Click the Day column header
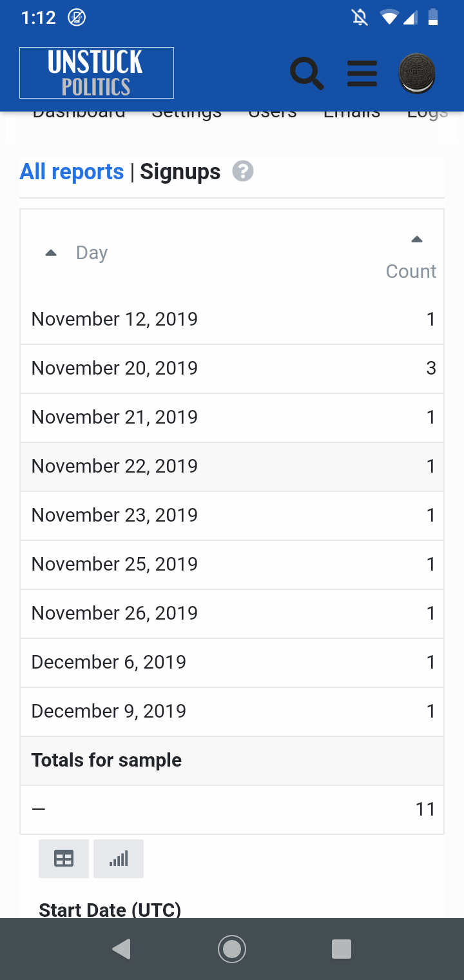 tap(92, 253)
